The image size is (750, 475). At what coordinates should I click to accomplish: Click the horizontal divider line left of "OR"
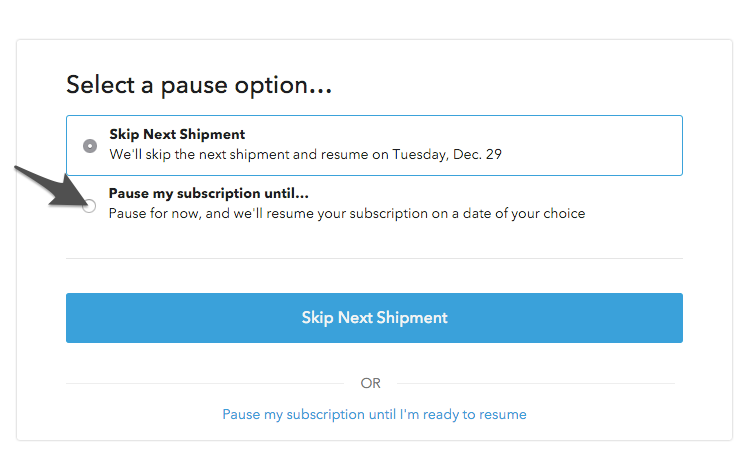tap(205, 383)
